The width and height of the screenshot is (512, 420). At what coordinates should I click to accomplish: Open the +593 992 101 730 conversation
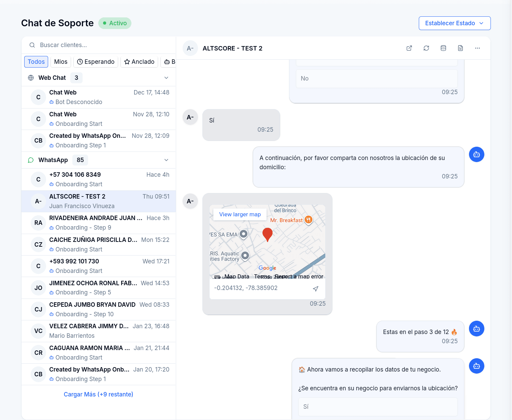click(x=99, y=266)
